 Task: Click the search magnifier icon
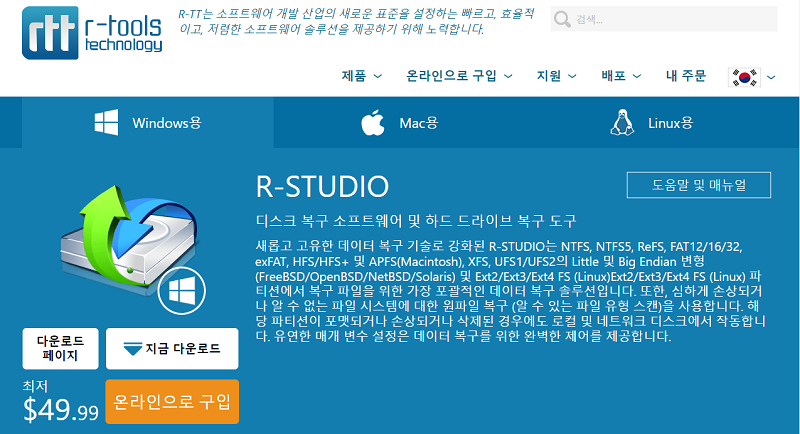coord(562,19)
